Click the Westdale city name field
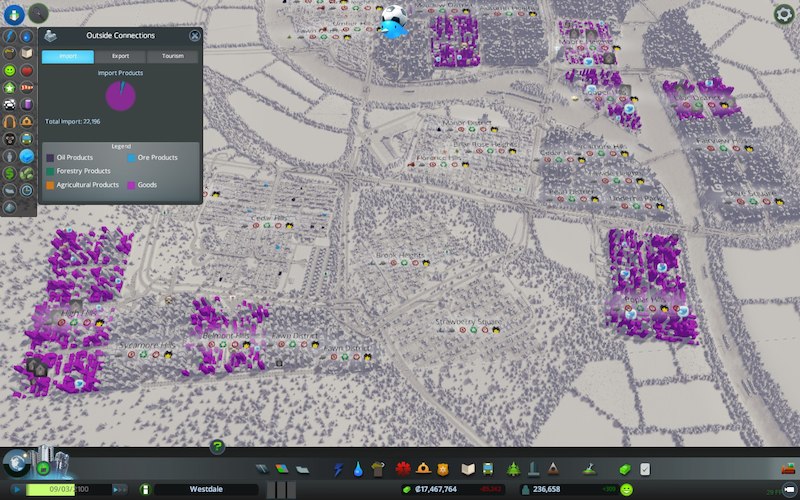The image size is (800, 500). pyautogui.click(x=205, y=489)
